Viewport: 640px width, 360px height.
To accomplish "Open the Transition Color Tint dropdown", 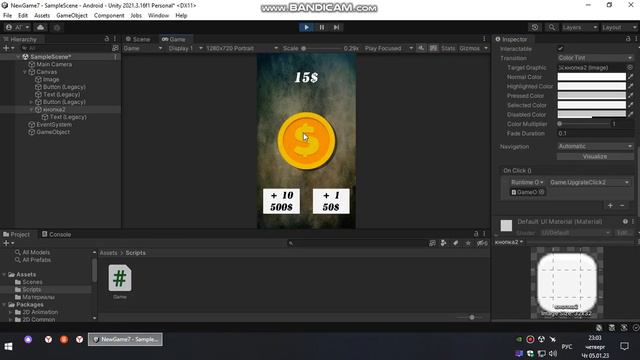I will point(595,58).
